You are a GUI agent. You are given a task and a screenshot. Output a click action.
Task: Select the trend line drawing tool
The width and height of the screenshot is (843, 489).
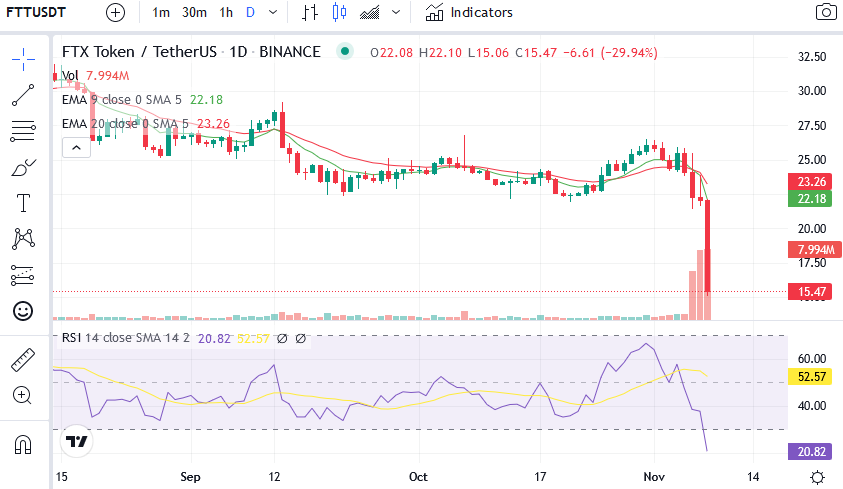click(x=23, y=95)
